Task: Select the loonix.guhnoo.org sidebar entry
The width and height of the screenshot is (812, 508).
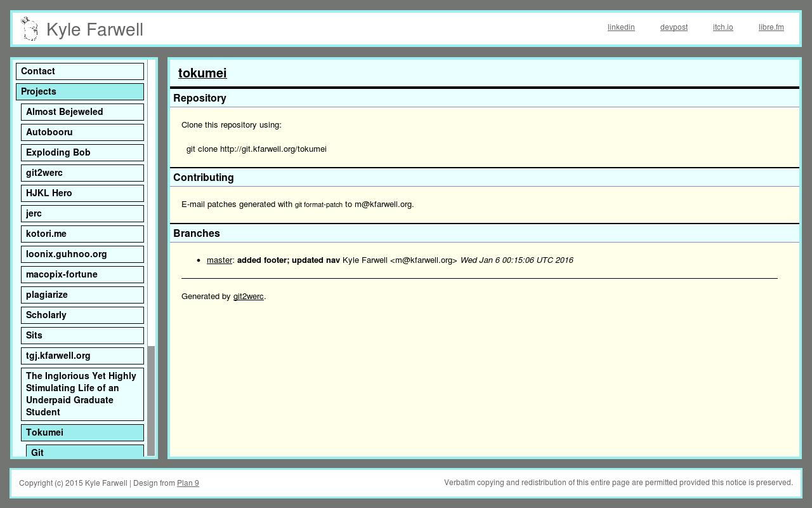Action: (82, 255)
